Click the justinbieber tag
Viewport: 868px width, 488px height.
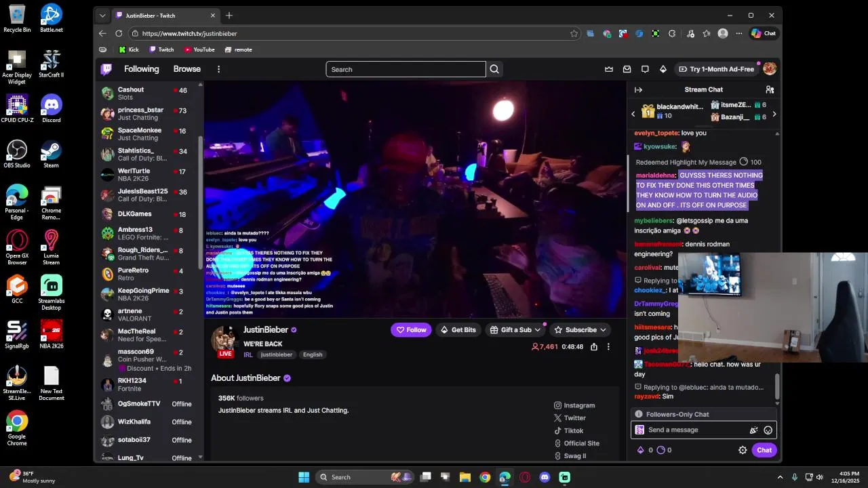click(277, 354)
